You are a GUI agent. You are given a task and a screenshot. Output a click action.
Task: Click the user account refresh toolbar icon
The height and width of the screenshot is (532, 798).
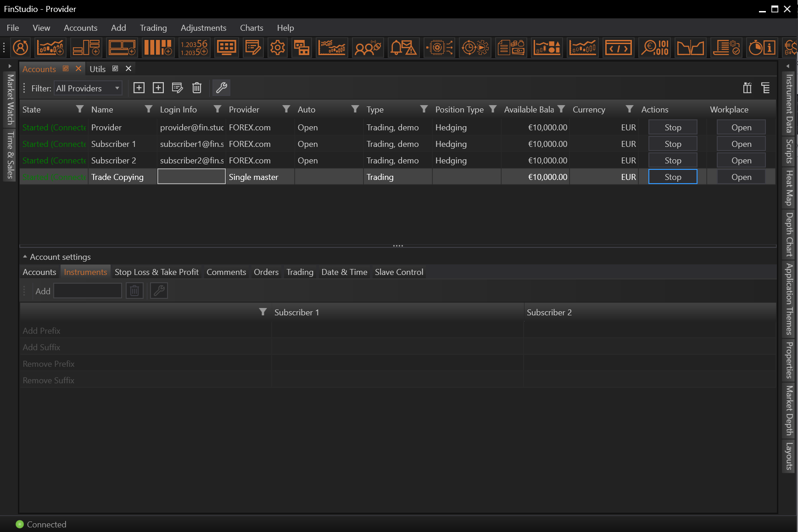21,47
